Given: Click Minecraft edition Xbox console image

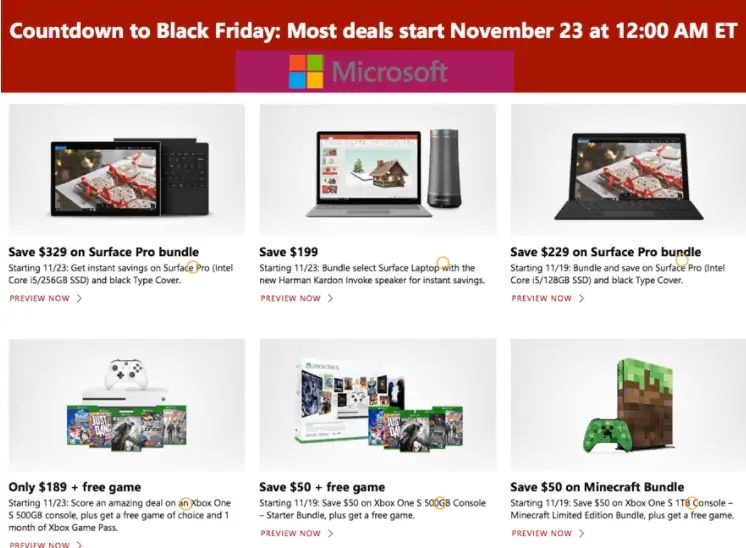Looking at the screenshot, I should 628,405.
